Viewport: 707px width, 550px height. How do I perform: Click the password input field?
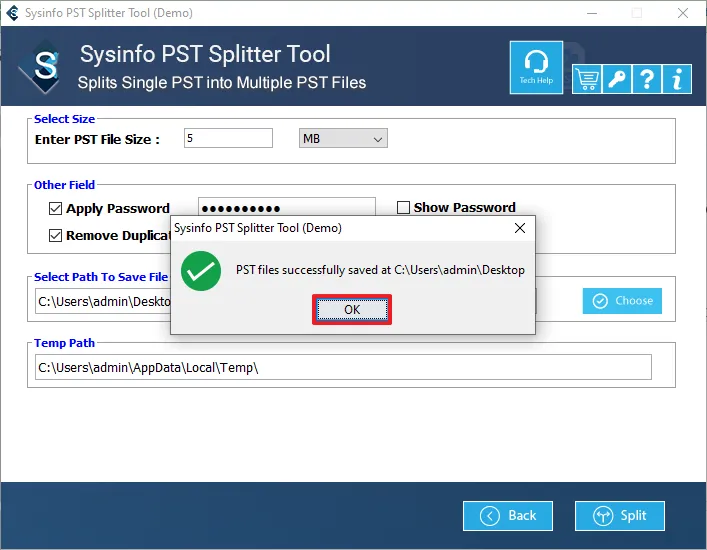point(287,207)
